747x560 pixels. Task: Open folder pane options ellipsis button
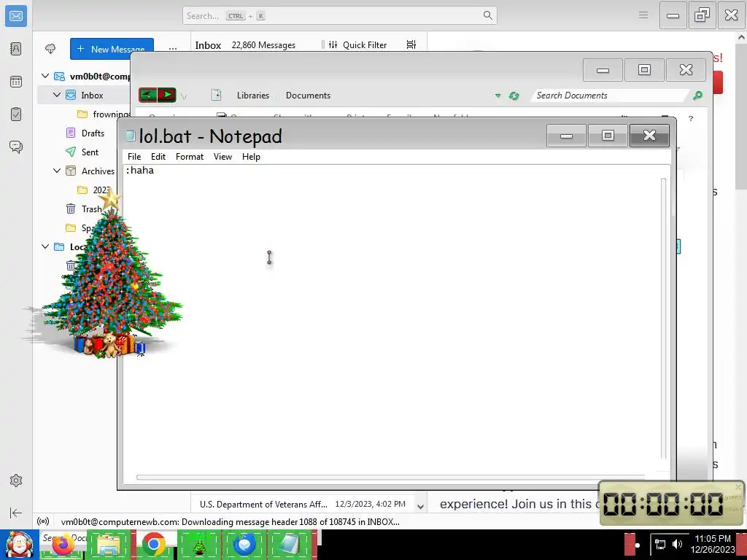point(173,49)
